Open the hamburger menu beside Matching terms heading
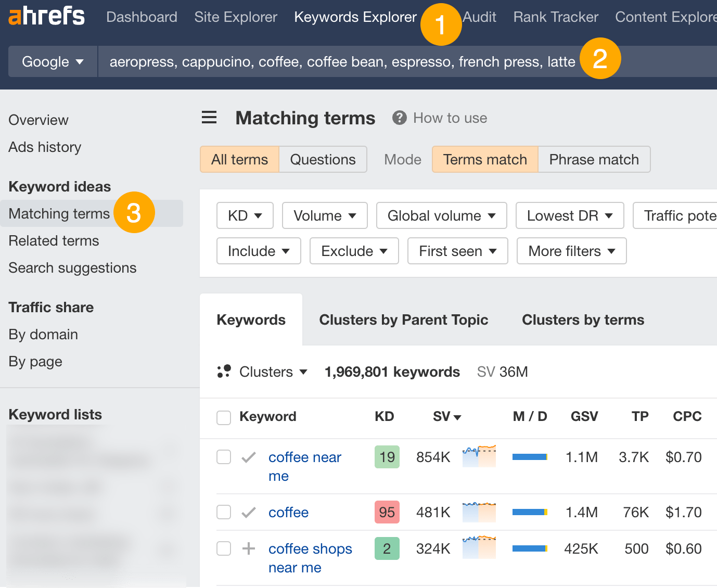 click(209, 118)
